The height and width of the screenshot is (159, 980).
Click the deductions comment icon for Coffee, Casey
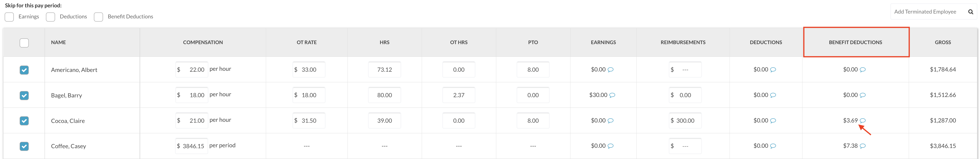point(773,146)
